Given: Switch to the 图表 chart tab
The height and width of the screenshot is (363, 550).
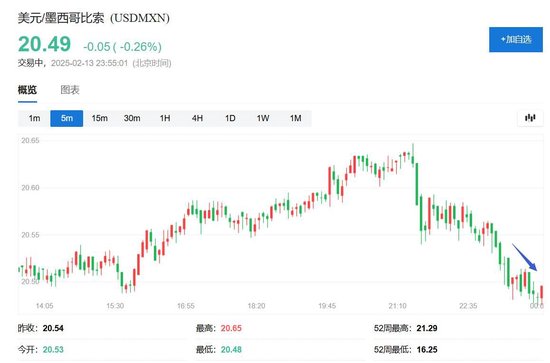Looking at the screenshot, I should [70, 90].
